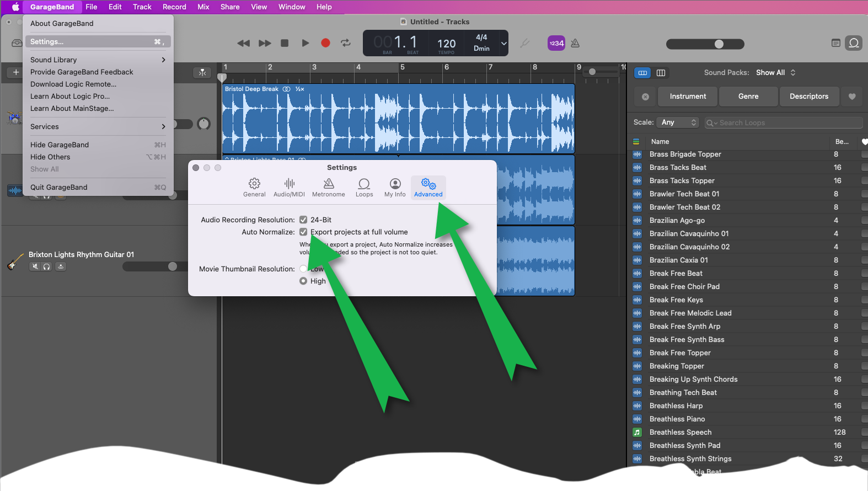This screenshot has width=868, height=491.
Task: Open Sound Packs Show All dropdown
Action: coord(776,73)
